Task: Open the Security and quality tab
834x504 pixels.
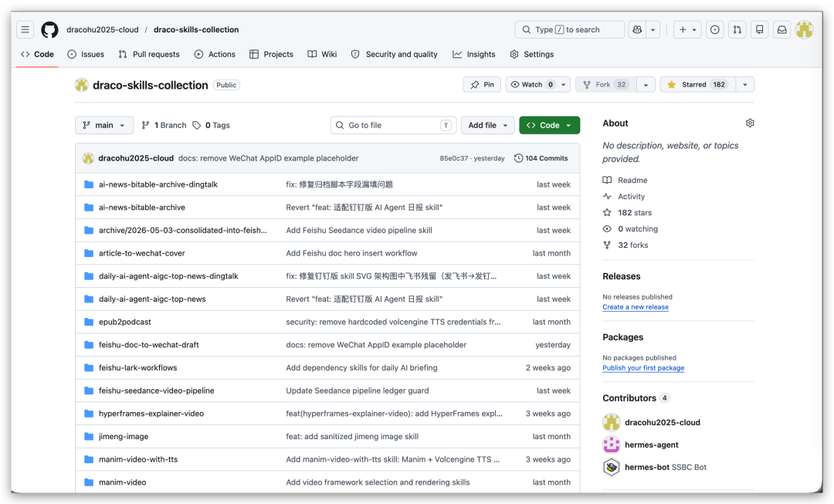Action: [394, 54]
